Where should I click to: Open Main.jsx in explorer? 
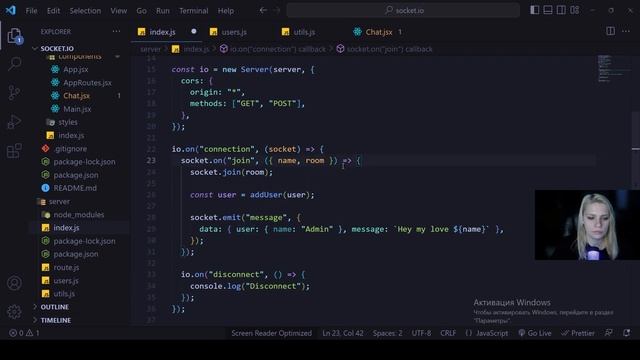(x=77, y=109)
